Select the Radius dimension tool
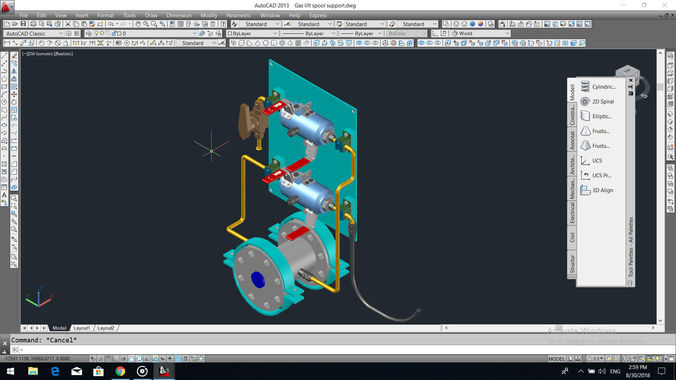676x380 pixels. click(x=41, y=43)
